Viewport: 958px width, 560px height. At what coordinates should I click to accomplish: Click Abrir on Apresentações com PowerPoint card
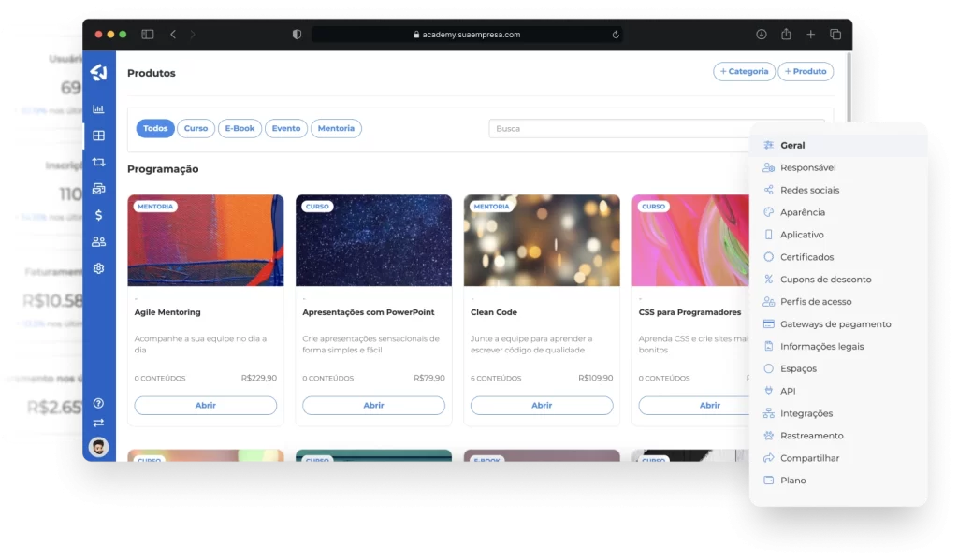point(373,406)
